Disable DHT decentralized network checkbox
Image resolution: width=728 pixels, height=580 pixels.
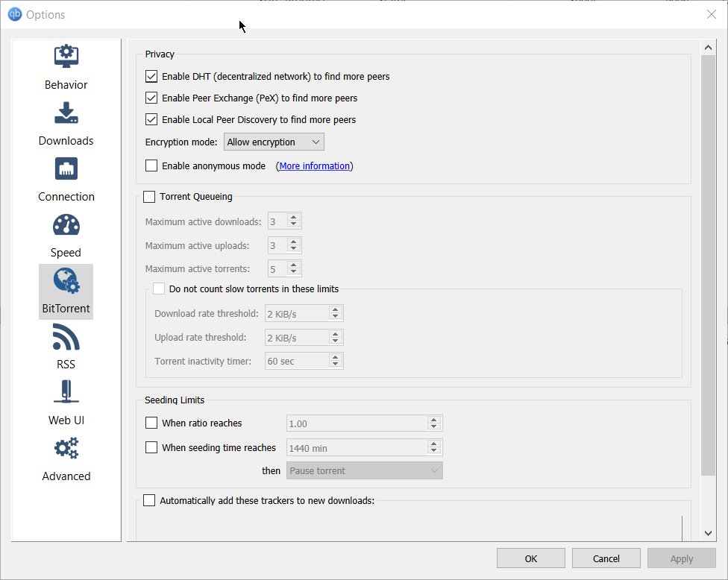151,77
